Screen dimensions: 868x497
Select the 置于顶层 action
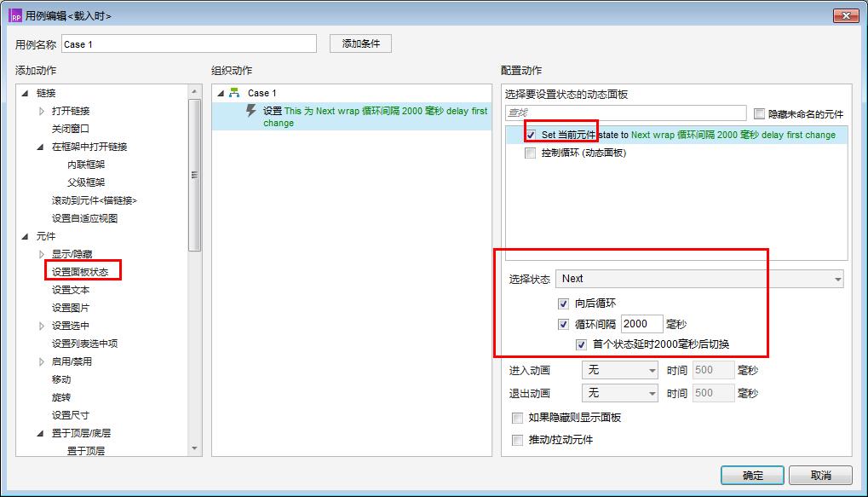point(86,451)
